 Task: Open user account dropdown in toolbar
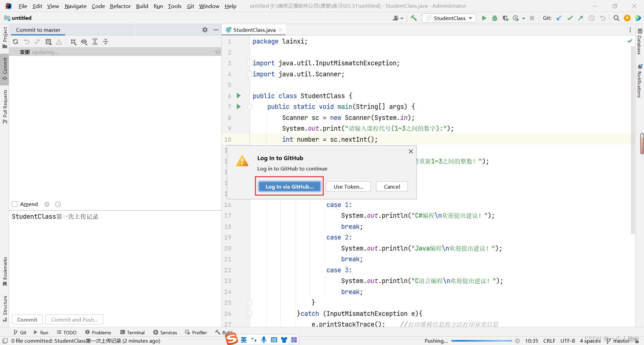click(x=398, y=18)
